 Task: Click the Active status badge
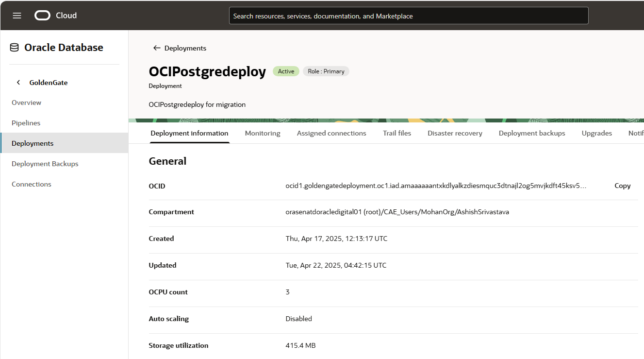tap(286, 71)
